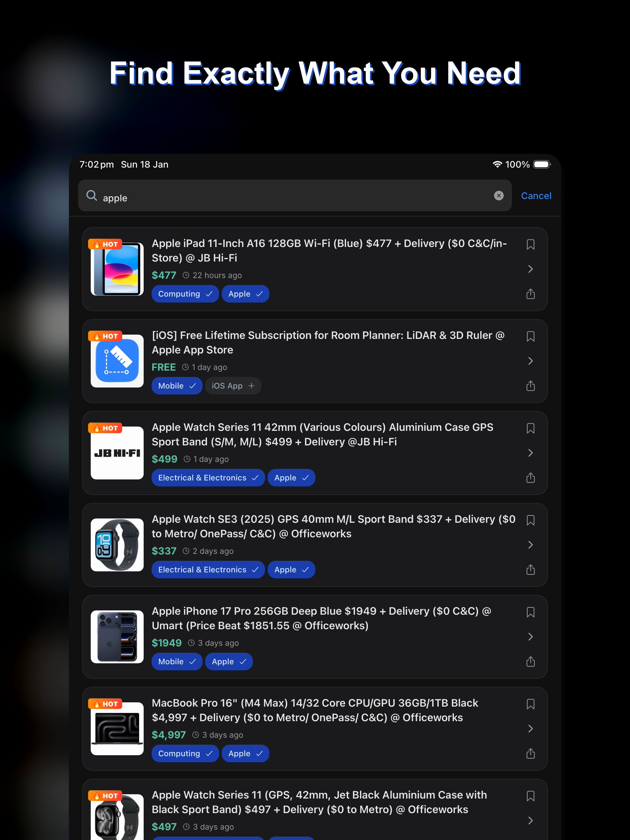Screen dimensions: 630x840
Task: Bookmark the MacBook Pro 16" deal
Action: click(530, 704)
